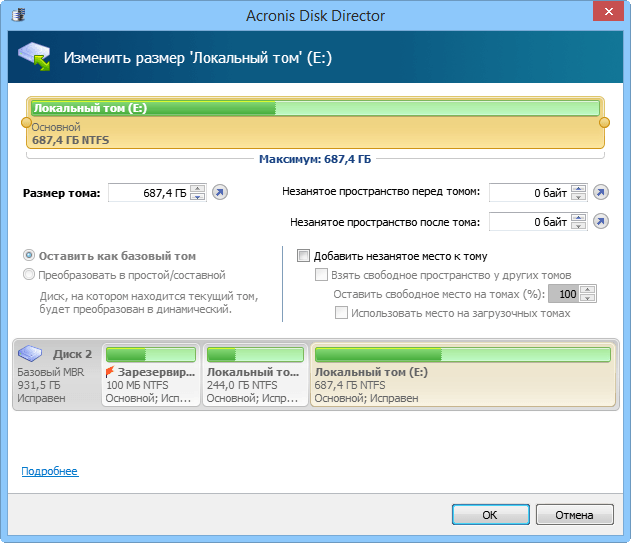Increase volume size with up spinner

click(x=198, y=188)
